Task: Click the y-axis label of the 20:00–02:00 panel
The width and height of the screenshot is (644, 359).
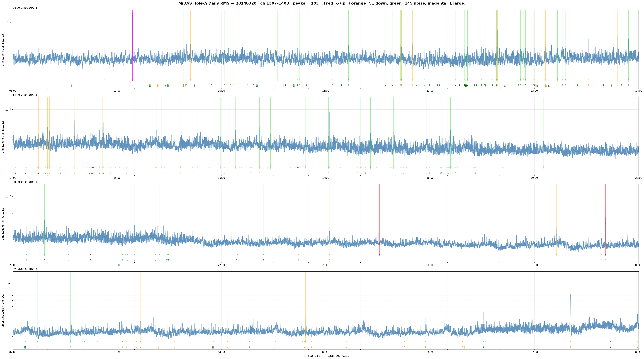Action: tap(3, 223)
